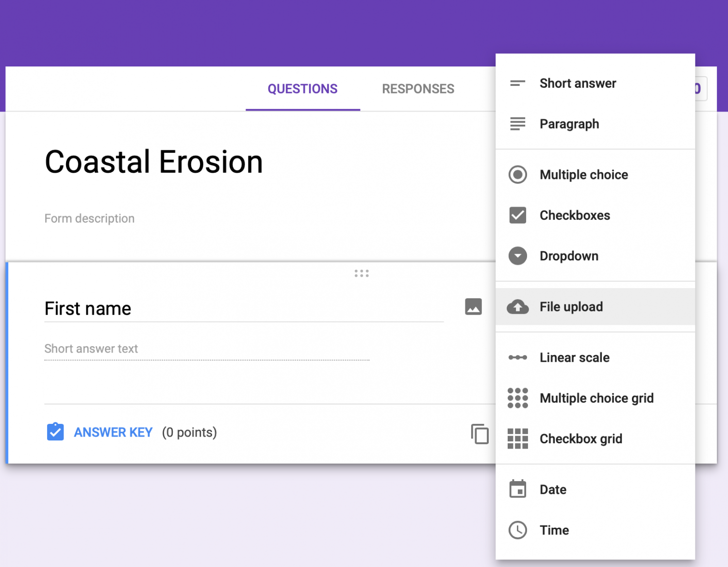
Task: Click the clock icon for the Time option
Action: [518, 530]
